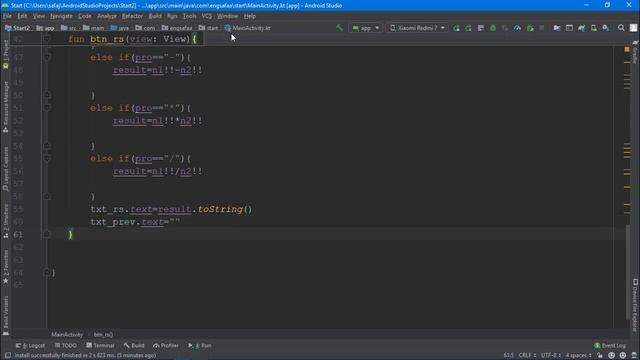640x360 pixels.
Task: Open the Build menu
Action: click(155, 16)
